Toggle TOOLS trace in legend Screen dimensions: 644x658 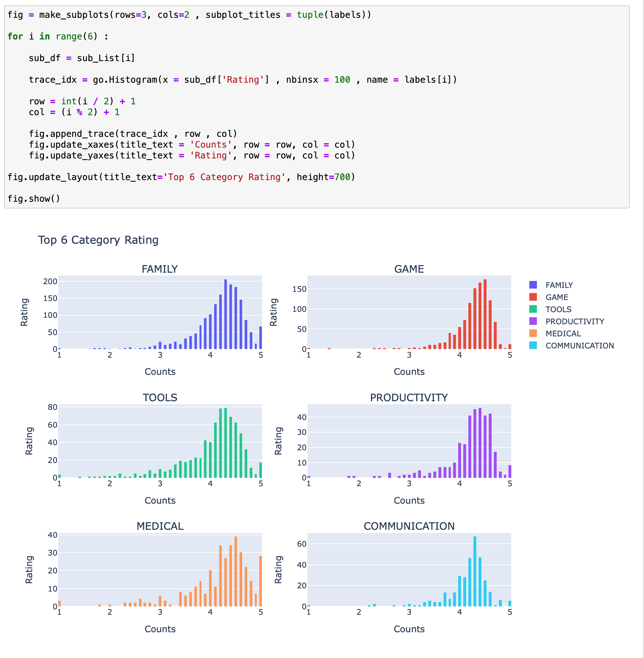tap(558, 309)
